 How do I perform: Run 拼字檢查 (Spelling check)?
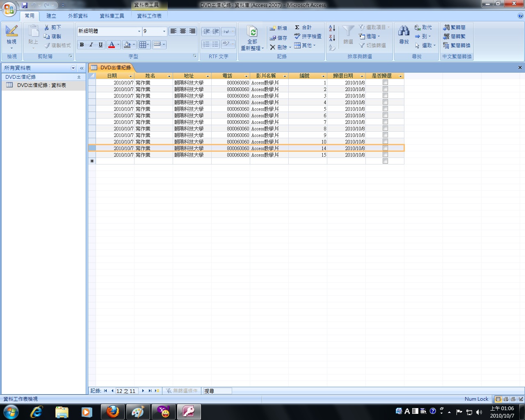tap(308, 36)
